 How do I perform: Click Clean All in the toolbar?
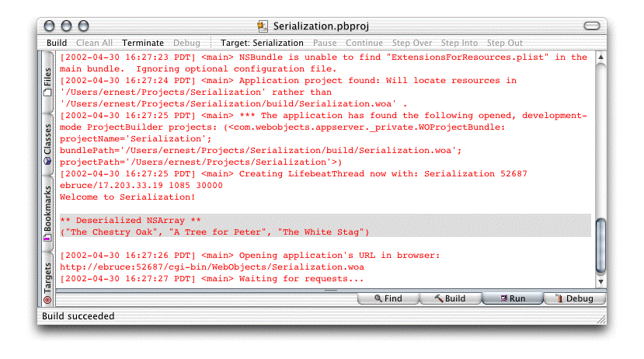94,43
